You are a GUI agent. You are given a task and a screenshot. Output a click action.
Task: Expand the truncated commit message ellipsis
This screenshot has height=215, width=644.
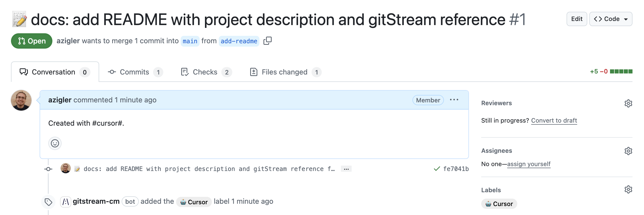click(x=346, y=169)
